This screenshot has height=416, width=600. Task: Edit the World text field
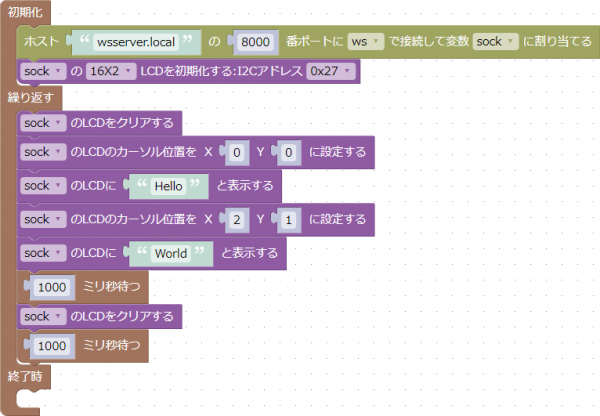click(171, 254)
